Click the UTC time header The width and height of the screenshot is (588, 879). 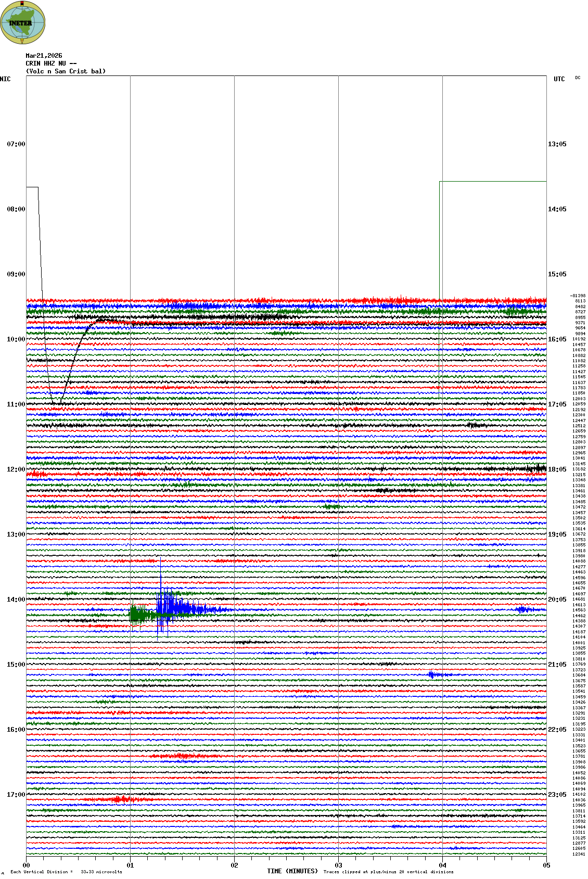coord(559,79)
